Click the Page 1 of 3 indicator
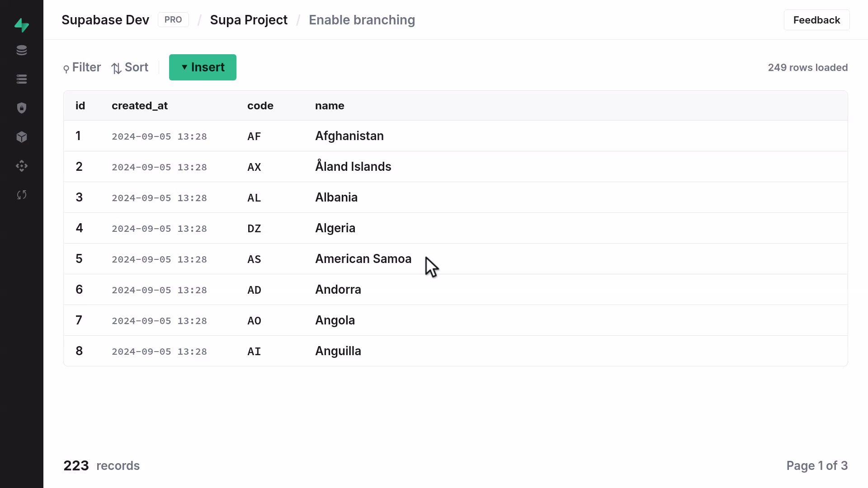 click(x=817, y=466)
